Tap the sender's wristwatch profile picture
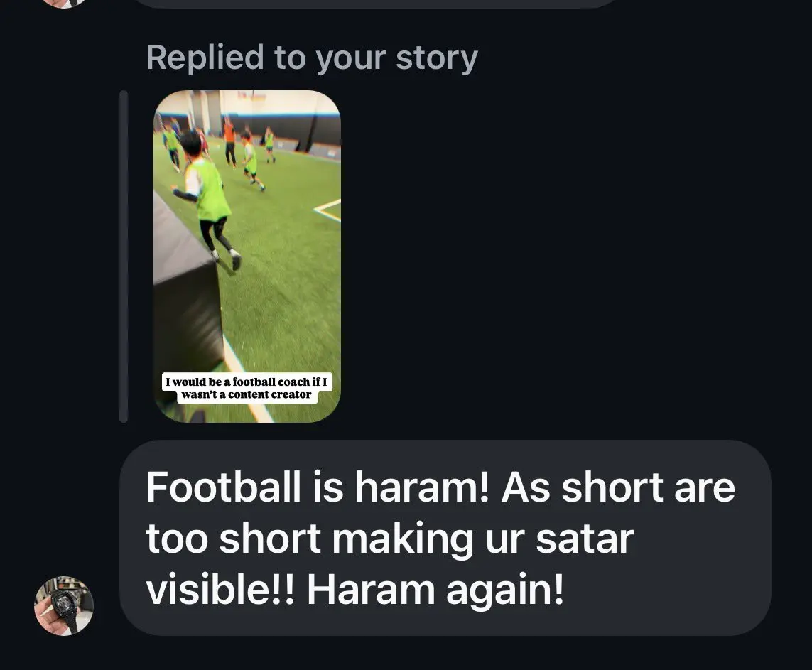 64,606
